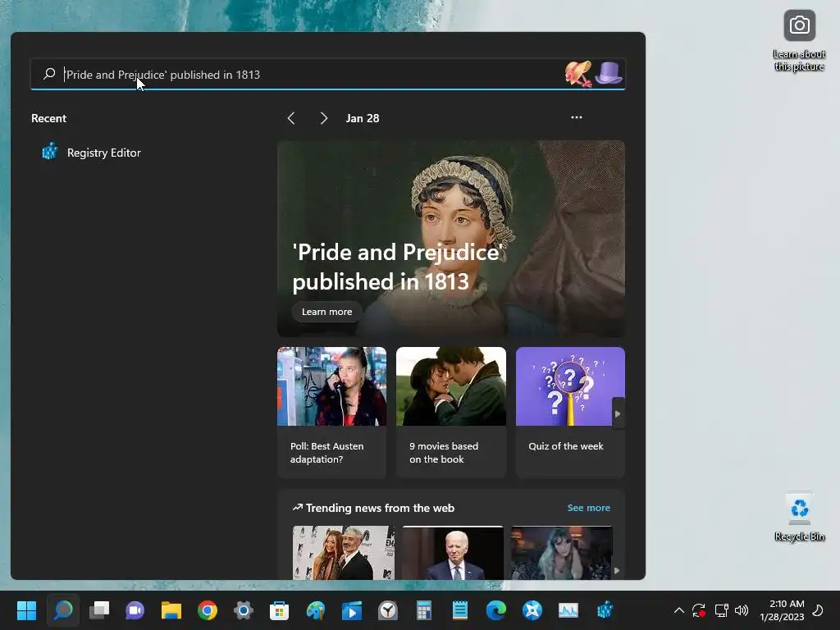
Task: Open Movies & TV from taskbar
Action: point(351,610)
